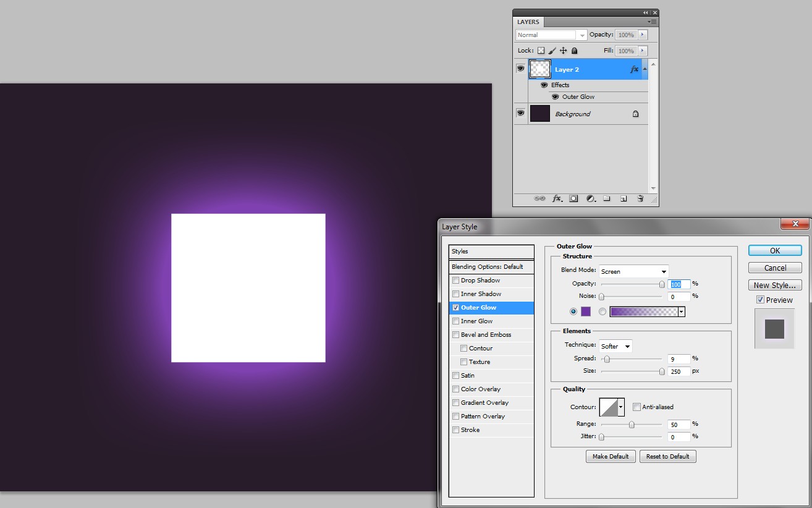The image size is (812, 508).
Task: Select the Styles entry in Layer Style list
Action: click(x=491, y=252)
